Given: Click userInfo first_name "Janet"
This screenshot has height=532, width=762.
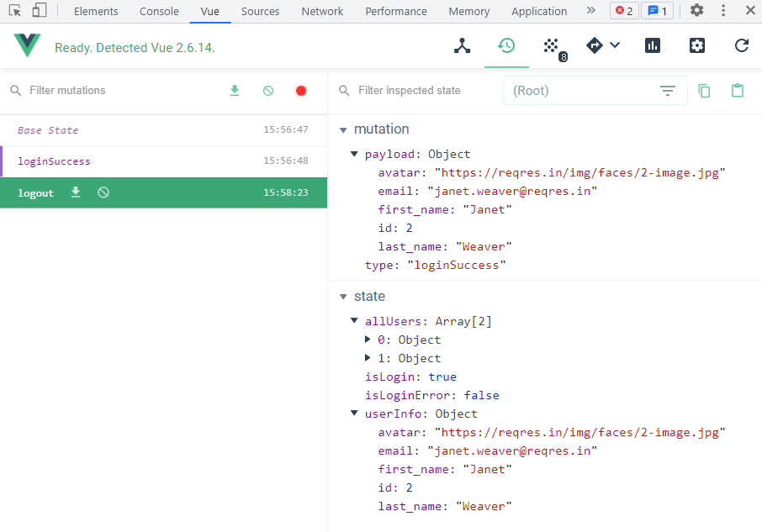Looking at the screenshot, I should (487, 469).
